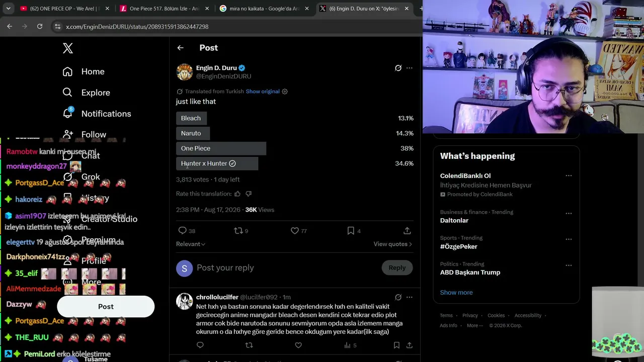
Task: Open the @EnginDenizDURU handle
Action: coord(223,76)
